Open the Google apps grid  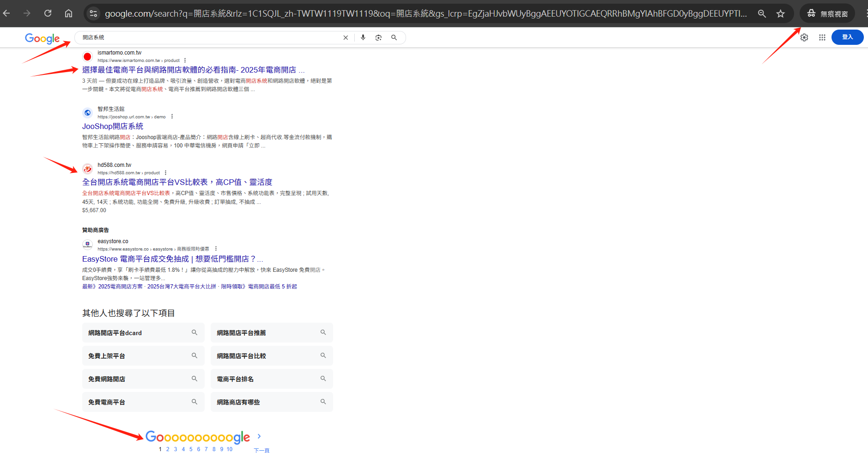(x=822, y=37)
